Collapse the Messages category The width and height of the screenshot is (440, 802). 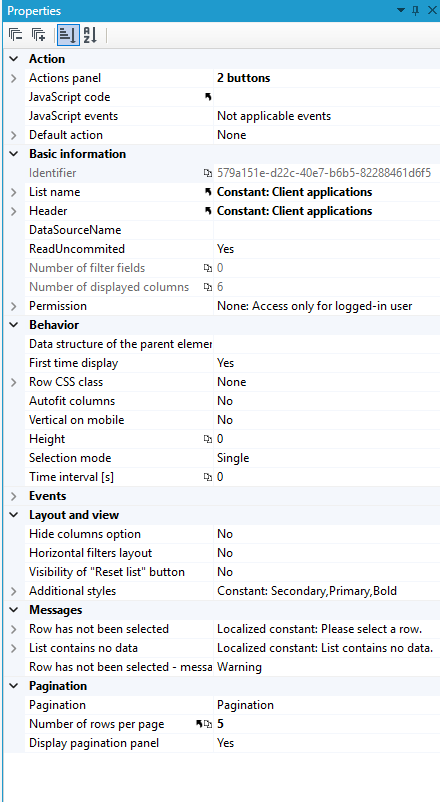[14, 610]
